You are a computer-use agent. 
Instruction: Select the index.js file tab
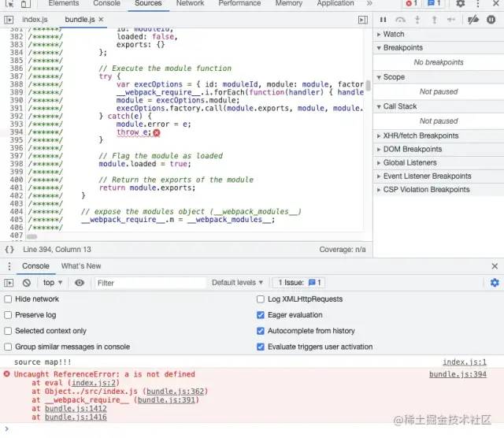coord(35,20)
